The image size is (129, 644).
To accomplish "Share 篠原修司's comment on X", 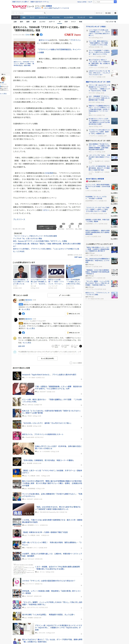I will click(20, 333).
